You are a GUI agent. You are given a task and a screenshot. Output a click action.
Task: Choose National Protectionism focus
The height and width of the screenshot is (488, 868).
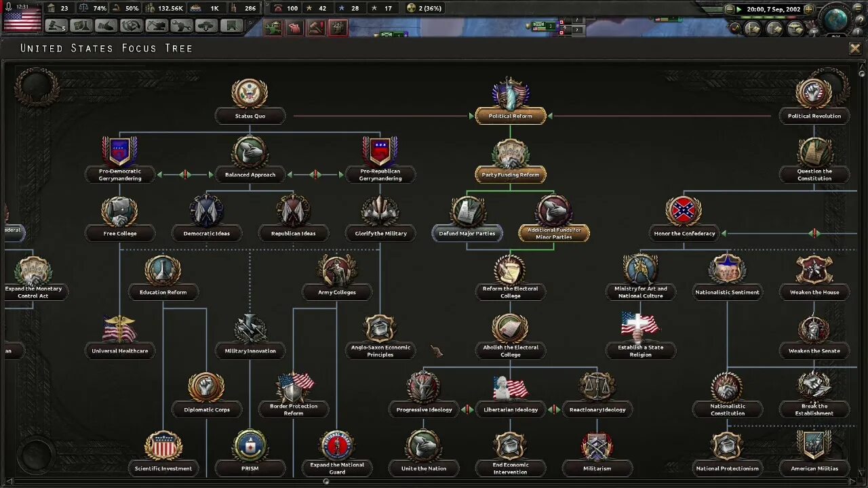[728, 468]
